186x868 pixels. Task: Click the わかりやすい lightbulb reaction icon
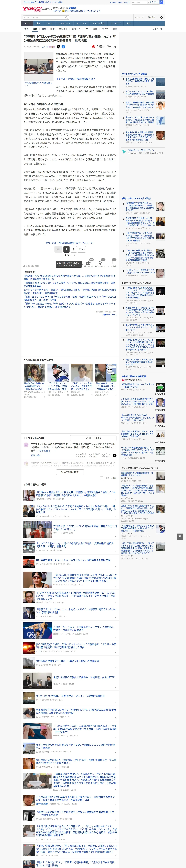pos(100,263)
